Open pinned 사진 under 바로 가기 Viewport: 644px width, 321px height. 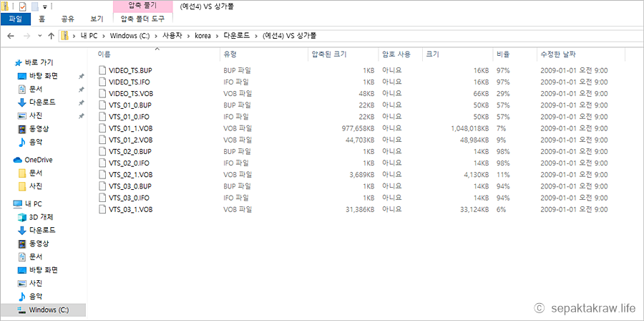tap(35, 115)
